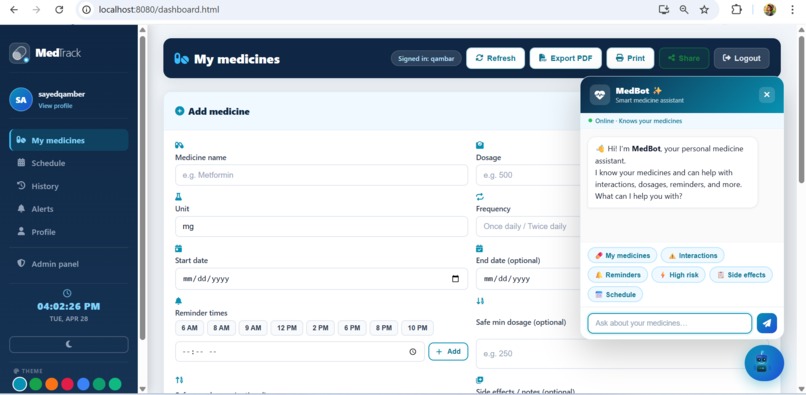Select the orange theme color swatch
The width and height of the screenshot is (806, 395).
point(51,384)
